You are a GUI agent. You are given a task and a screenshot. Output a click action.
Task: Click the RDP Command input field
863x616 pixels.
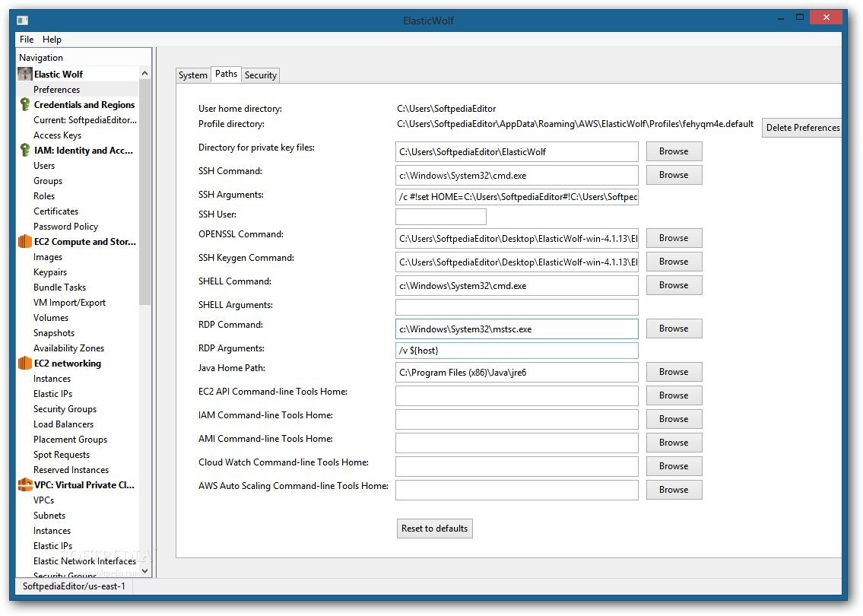pos(517,329)
